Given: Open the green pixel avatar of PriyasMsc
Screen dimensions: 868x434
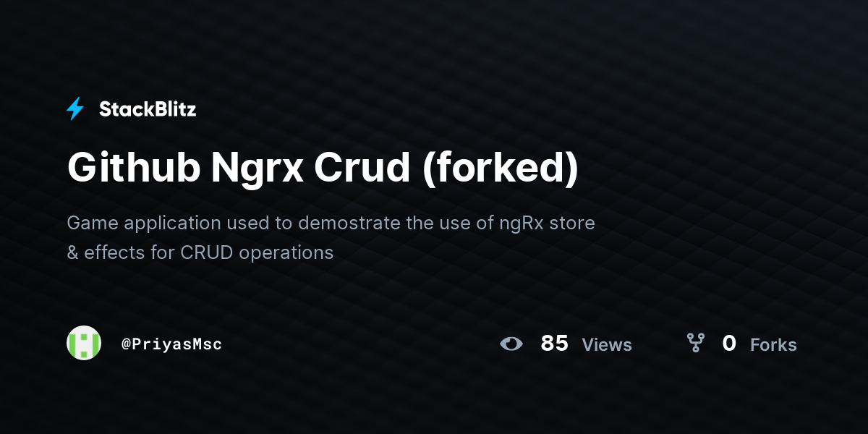Looking at the screenshot, I should 84,343.
